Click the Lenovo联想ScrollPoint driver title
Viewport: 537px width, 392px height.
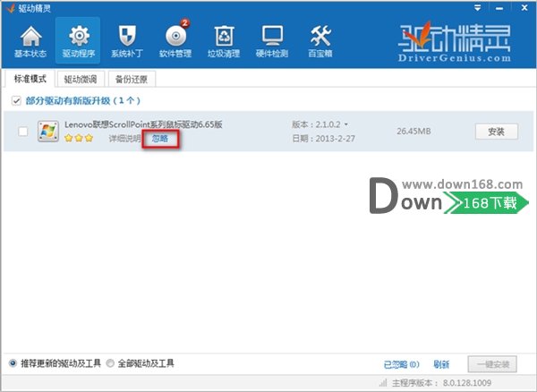coord(143,124)
